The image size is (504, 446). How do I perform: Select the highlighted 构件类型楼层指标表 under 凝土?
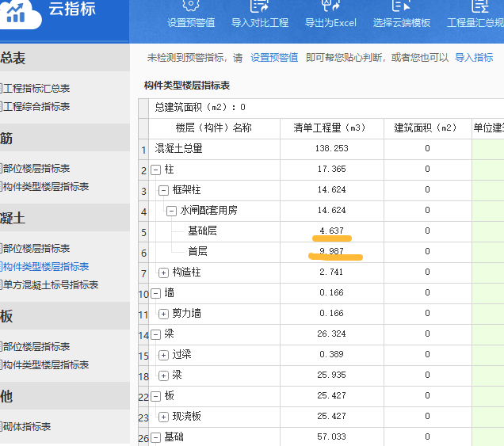coord(44,267)
